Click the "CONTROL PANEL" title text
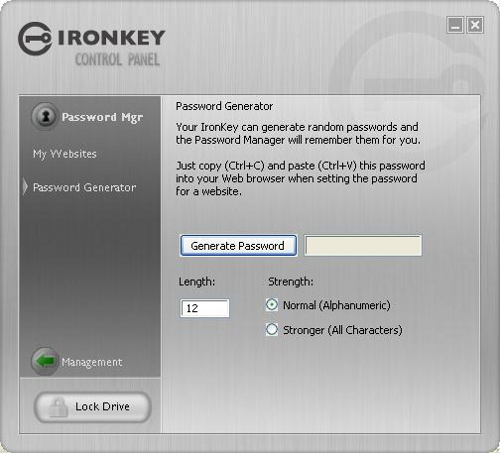 [117, 60]
